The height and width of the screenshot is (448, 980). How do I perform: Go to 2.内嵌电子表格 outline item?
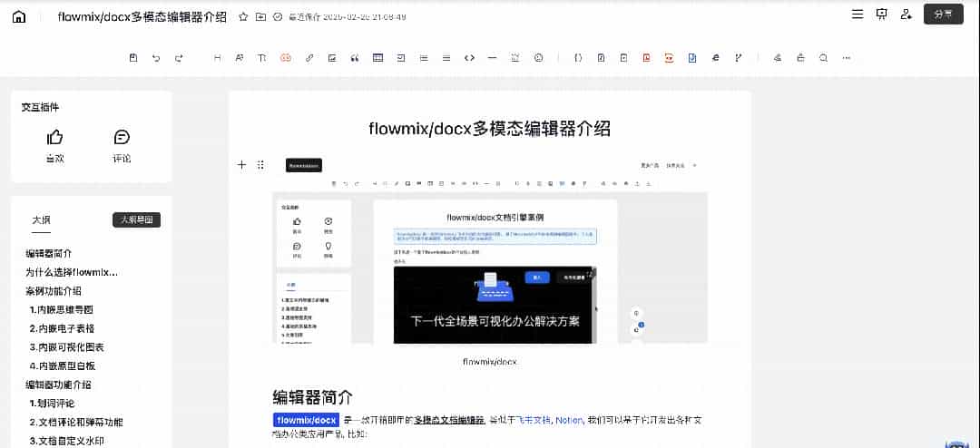62,328
